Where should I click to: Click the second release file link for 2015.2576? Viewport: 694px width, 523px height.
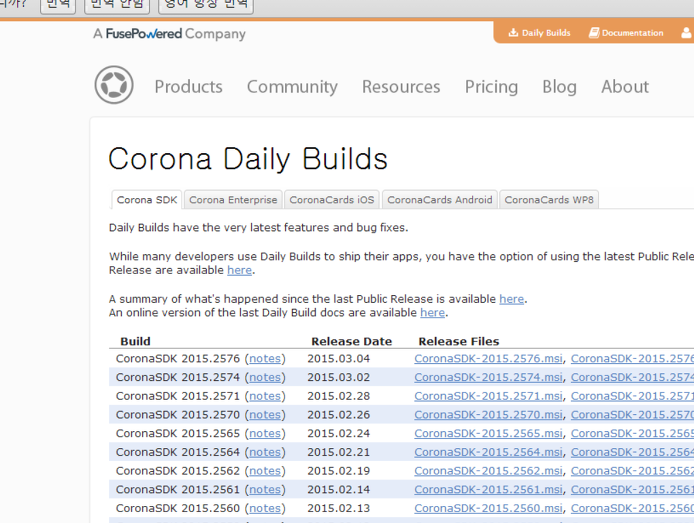632,359
